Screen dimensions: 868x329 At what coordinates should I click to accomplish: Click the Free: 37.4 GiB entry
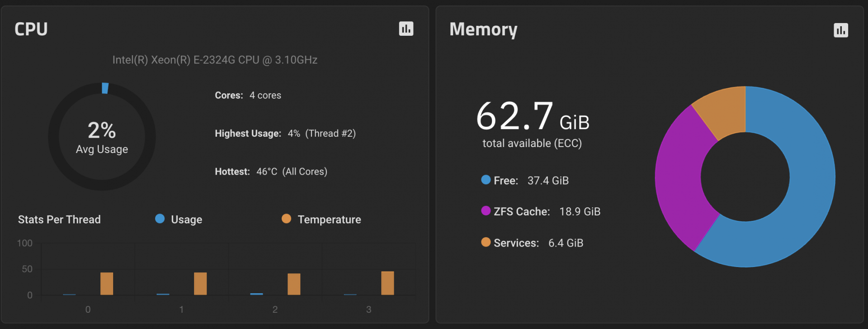point(525,181)
